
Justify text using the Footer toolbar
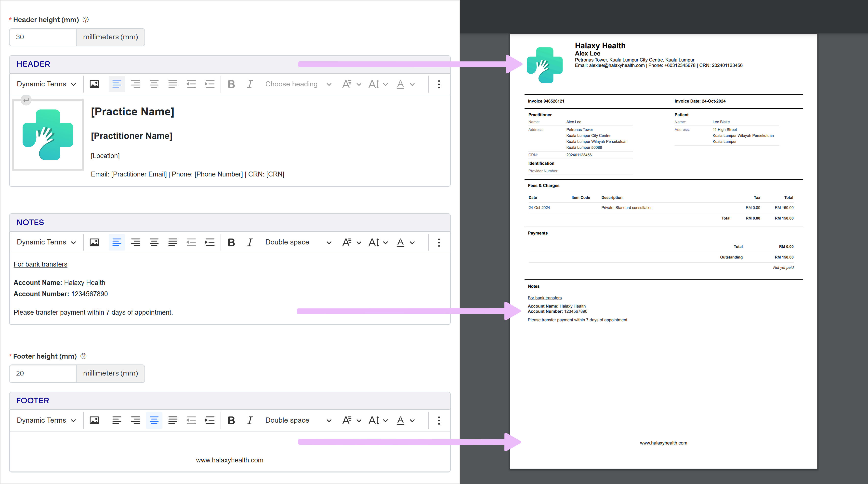click(x=172, y=420)
